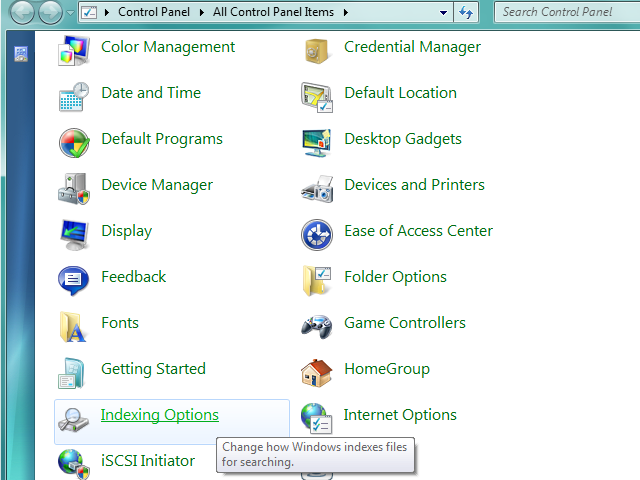
Task: Open the iSCSI Initiator globe icon
Action: pyautogui.click(x=73, y=464)
